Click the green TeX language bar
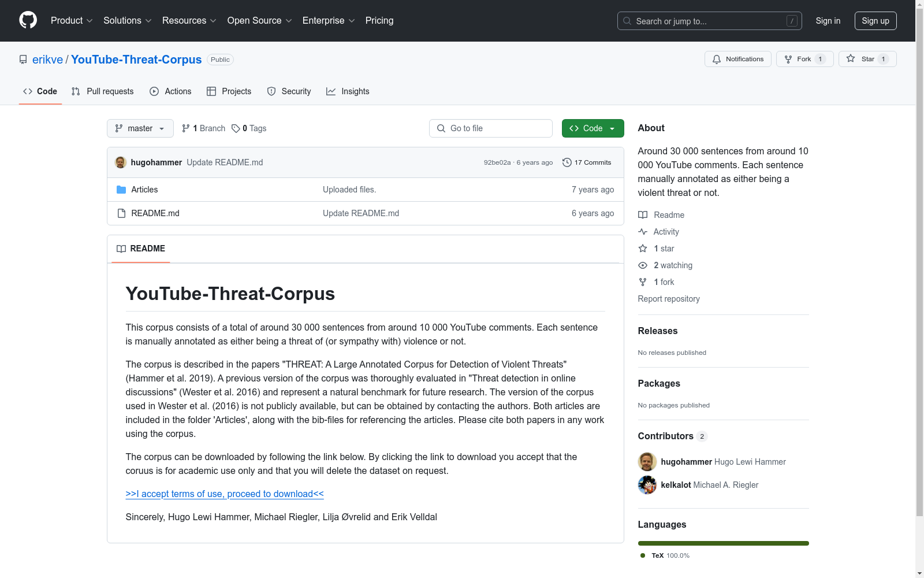 point(724,543)
